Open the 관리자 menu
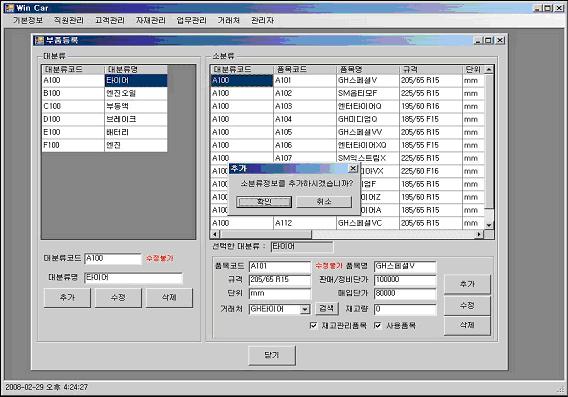The width and height of the screenshot is (568, 397). pos(262,20)
